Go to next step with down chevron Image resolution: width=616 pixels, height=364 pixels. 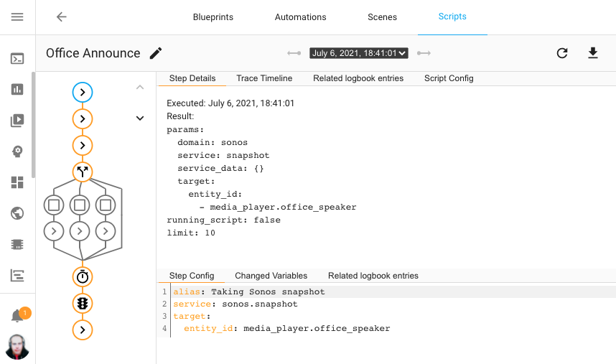tap(140, 118)
